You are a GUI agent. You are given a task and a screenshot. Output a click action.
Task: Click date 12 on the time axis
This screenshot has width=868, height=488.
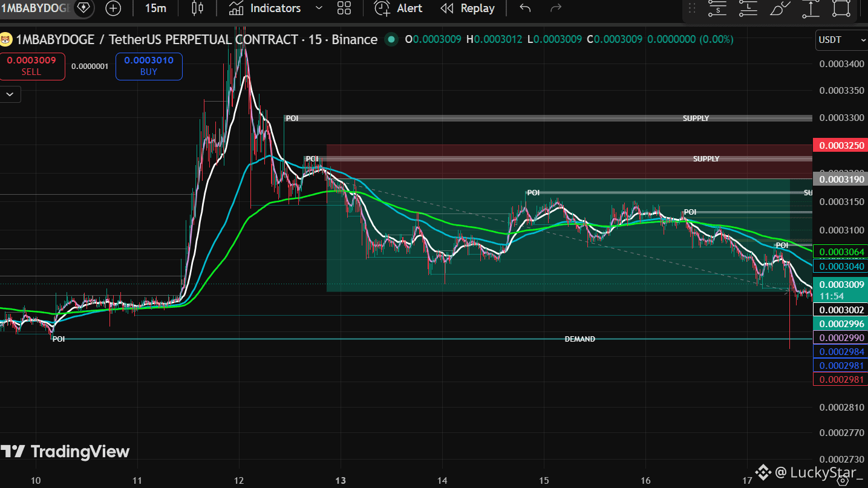[x=239, y=480]
